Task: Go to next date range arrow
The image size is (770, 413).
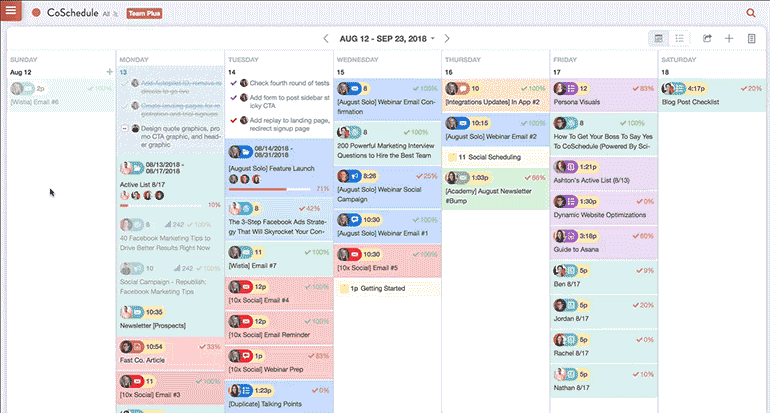Action: (446, 38)
